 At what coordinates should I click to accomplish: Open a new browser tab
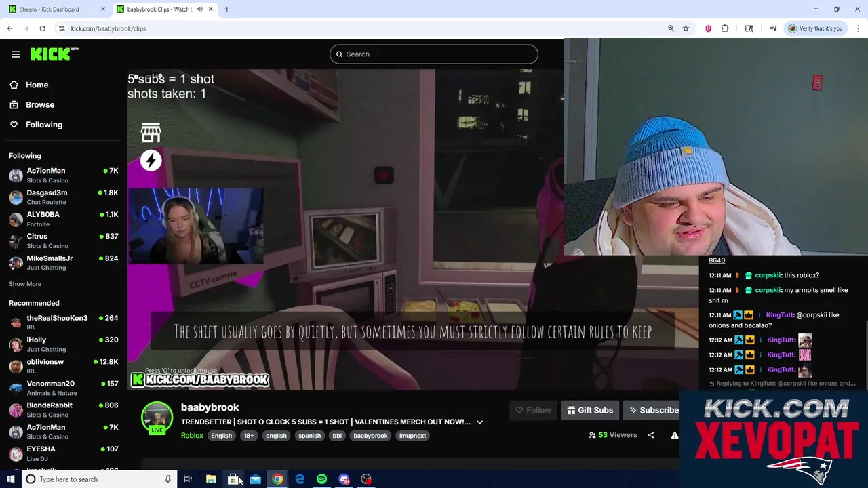coord(226,9)
